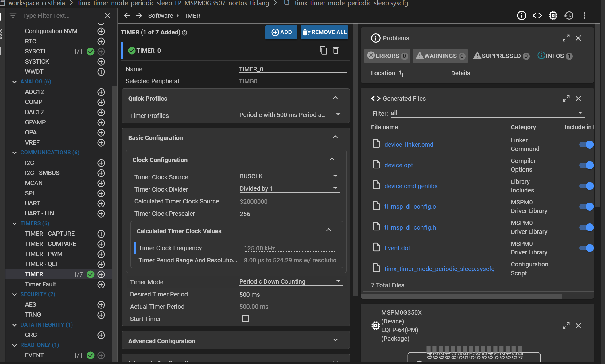The width and height of the screenshot is (605, 364).
Task: Open the Timer Clock Source dropdown
Action: (x=289, y=176)
